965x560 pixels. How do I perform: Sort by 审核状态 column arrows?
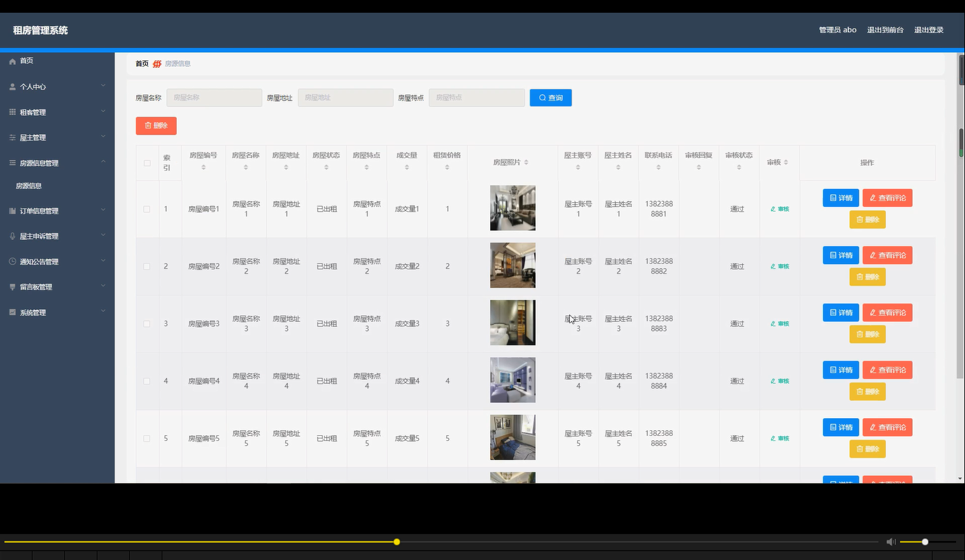[x=738, y=167]
